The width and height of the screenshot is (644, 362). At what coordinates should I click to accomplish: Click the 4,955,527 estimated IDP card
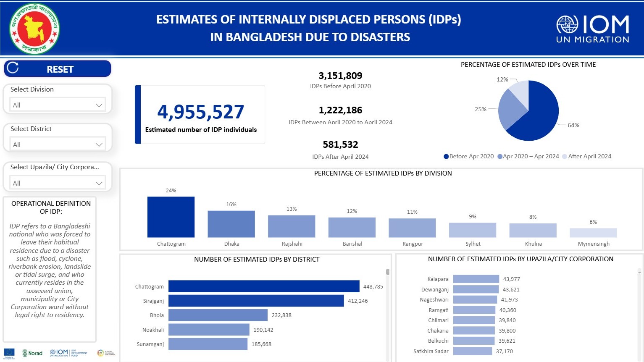[x=200, y=114]
